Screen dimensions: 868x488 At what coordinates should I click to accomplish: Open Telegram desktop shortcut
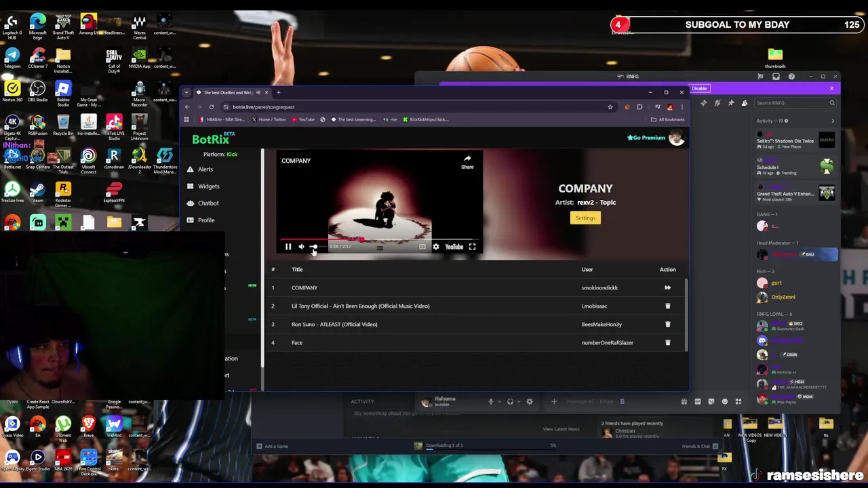12,58
